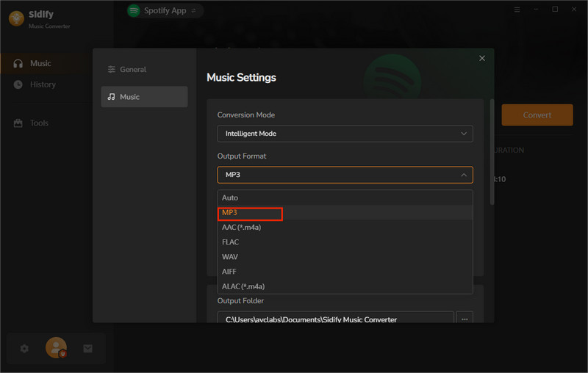Image resolution: width=588 pixels, height=373 pixels.
Task: Click the Sidify logo icon
Action: click(x=16, y=18)
